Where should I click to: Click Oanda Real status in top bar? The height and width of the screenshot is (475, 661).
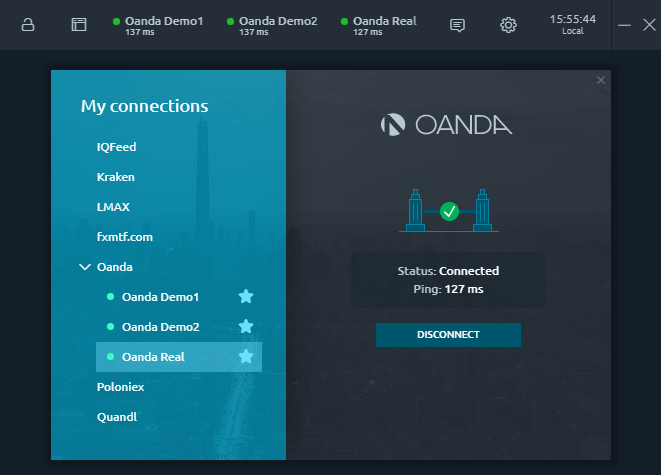379,25
